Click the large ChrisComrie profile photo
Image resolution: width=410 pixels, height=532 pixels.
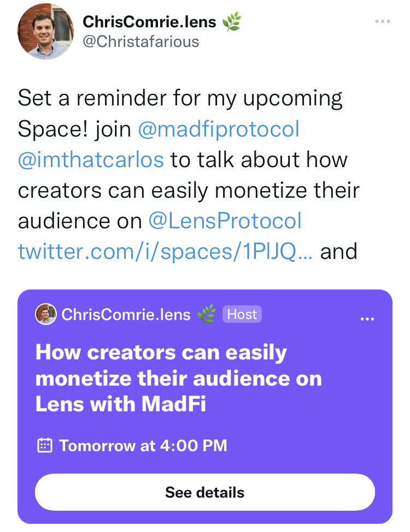pos(45,31)
